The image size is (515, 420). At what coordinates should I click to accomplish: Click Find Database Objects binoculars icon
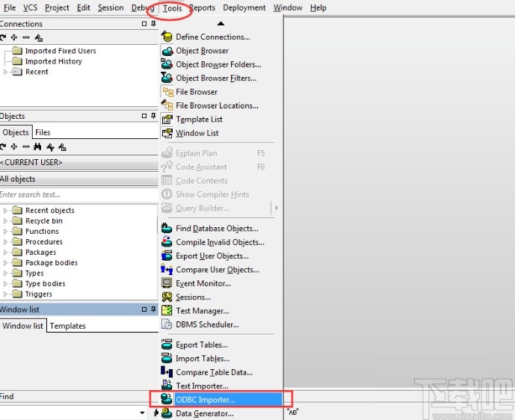pyautogui.click(x=167, y=228)
